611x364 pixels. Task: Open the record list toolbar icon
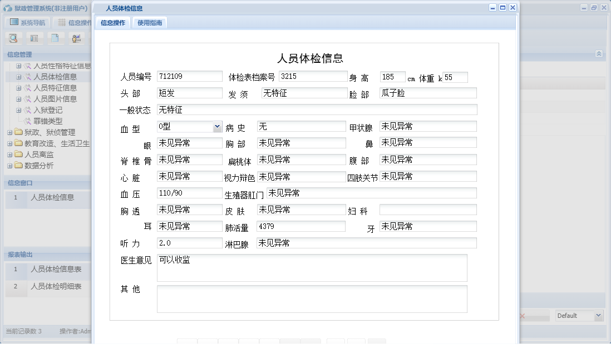pos(35,38)
